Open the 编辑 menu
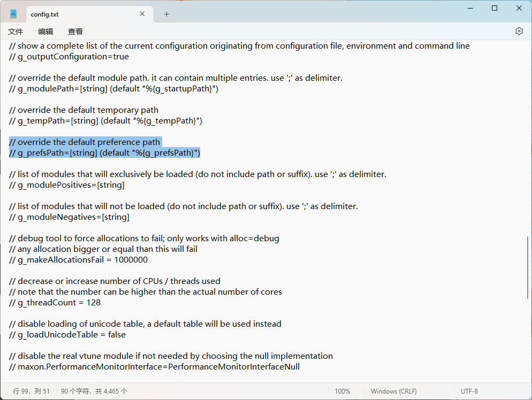532x400 pixels. pos(45,32)
